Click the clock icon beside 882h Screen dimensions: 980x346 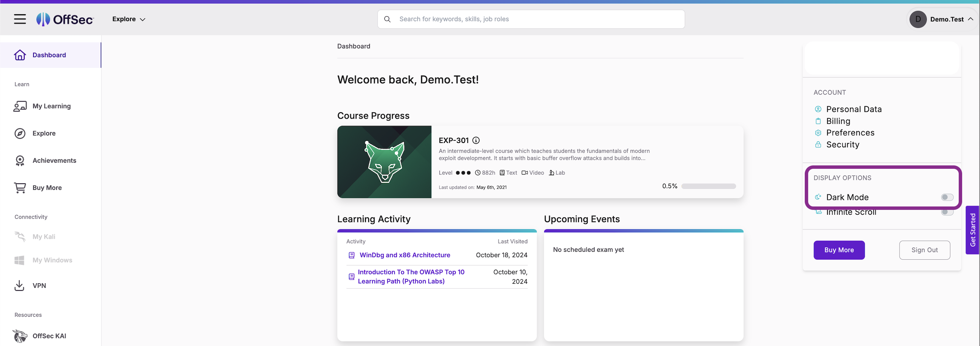(477, 173)
